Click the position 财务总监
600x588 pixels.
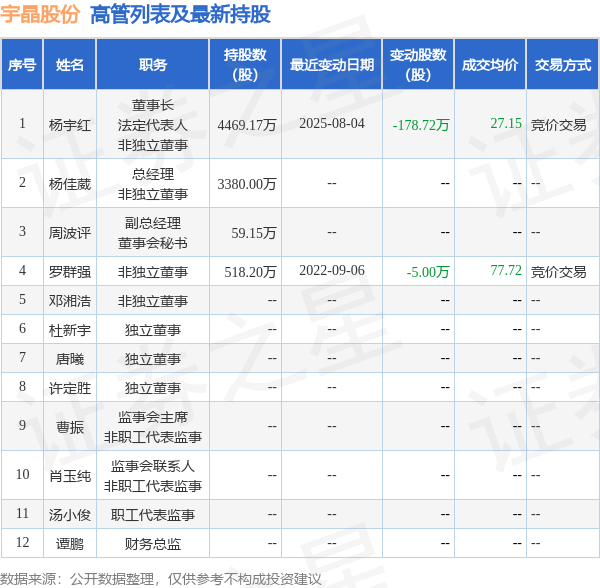tap(153, 544)
